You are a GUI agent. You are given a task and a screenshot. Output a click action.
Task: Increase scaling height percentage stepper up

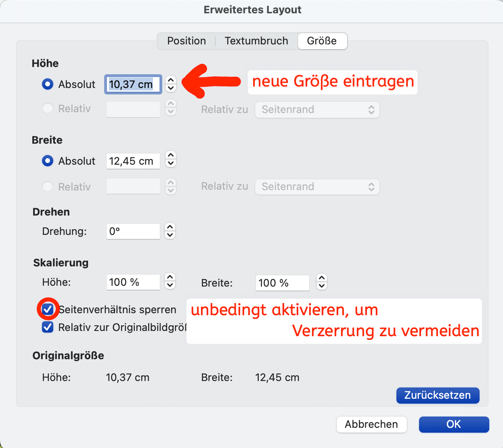pos(170,278)
